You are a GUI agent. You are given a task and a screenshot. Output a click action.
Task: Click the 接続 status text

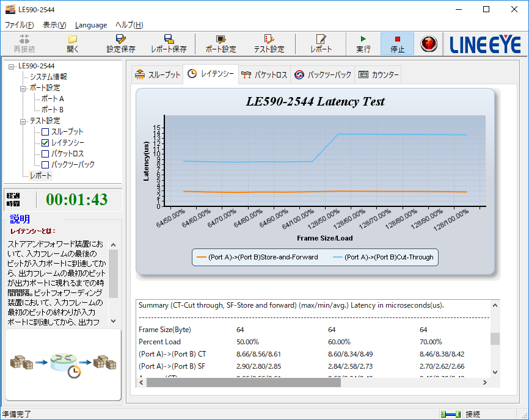point(473,414)
